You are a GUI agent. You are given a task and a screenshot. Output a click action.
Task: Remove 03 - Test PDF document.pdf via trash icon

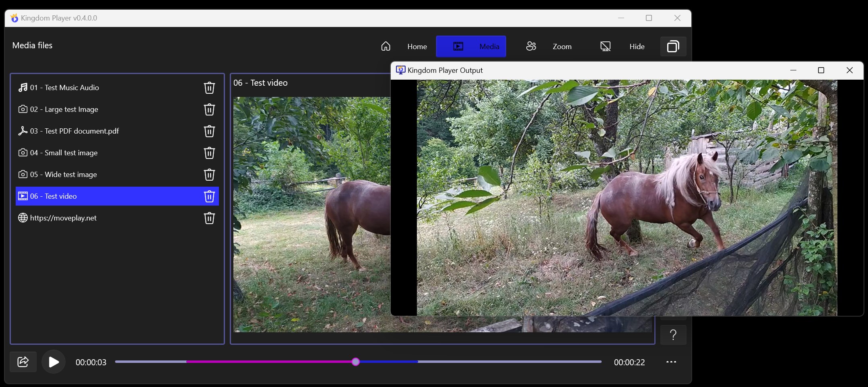point(209,131)
